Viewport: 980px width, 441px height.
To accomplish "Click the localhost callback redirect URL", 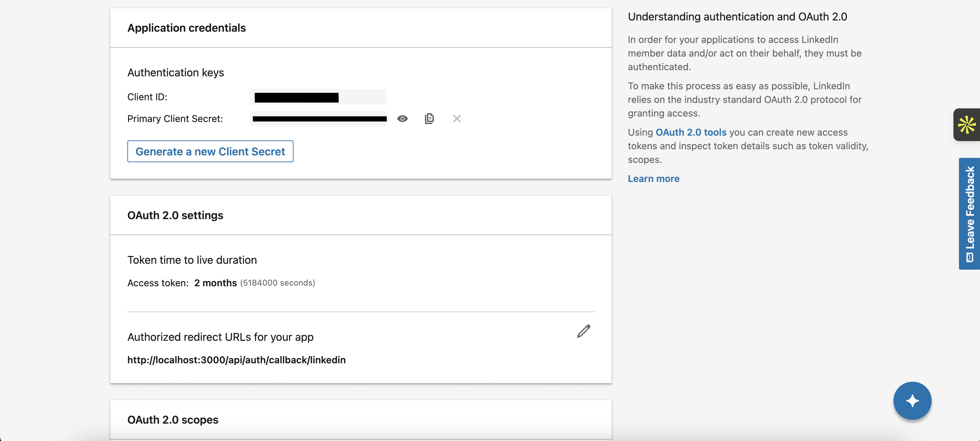I will click(236, 360).
